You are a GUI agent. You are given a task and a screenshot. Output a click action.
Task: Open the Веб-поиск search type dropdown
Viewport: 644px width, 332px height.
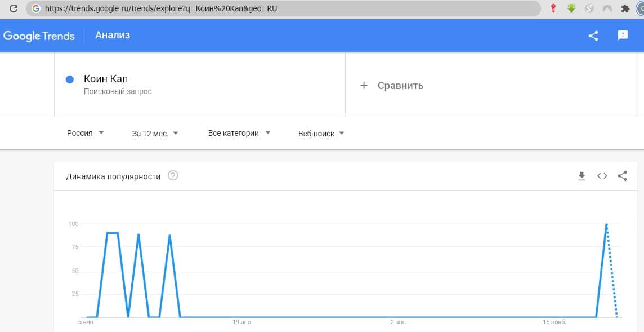pyautogui.click(x=321, y=134)
